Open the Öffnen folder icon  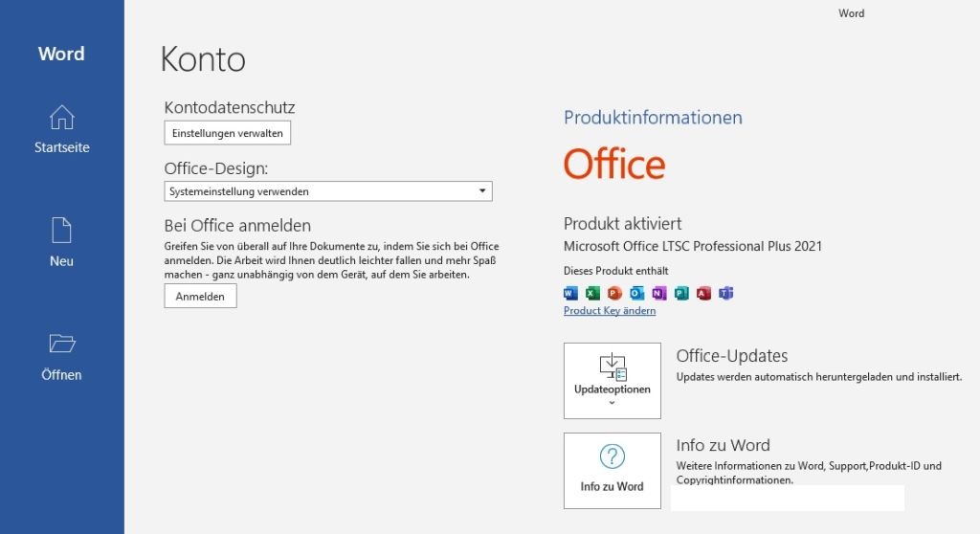[62, 344]
